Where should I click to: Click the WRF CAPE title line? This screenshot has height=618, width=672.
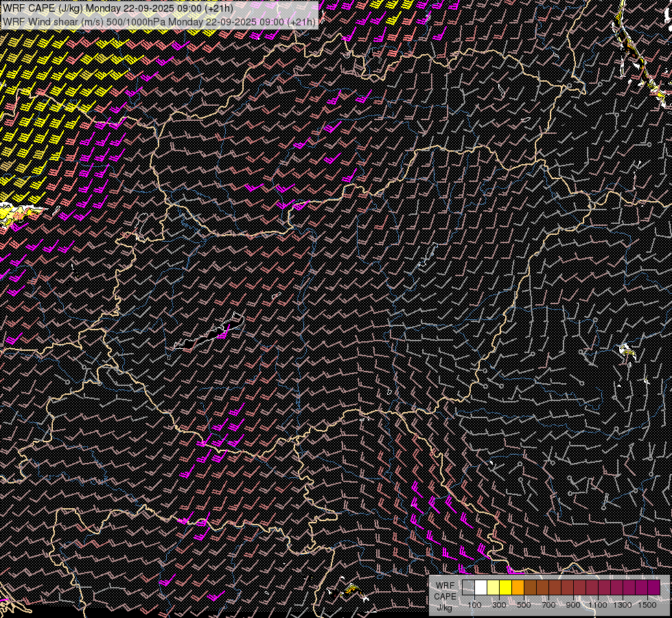coord(118,8)
